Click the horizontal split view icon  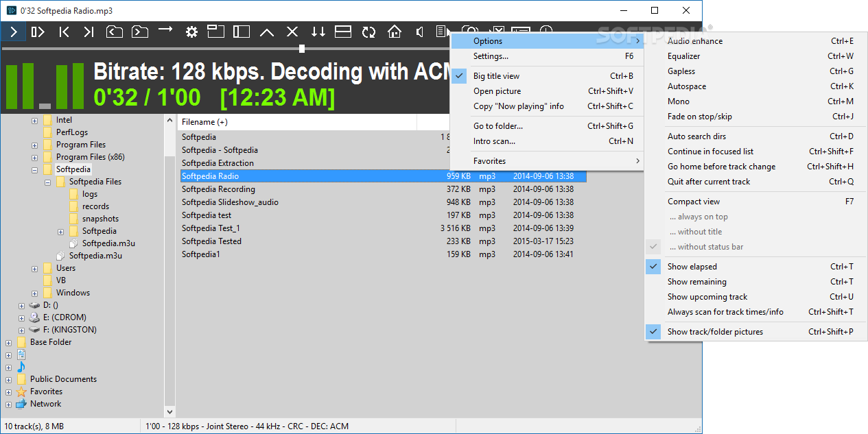(343, 32)
